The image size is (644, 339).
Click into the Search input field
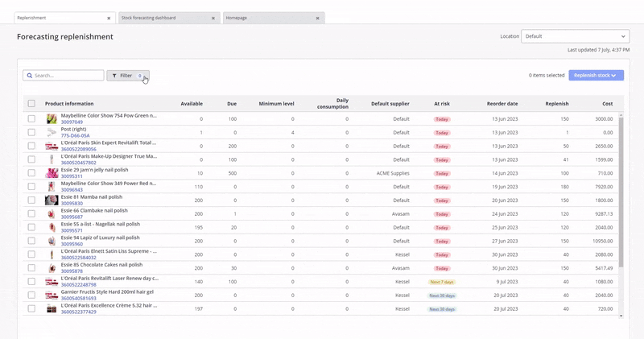pos(68,76)
